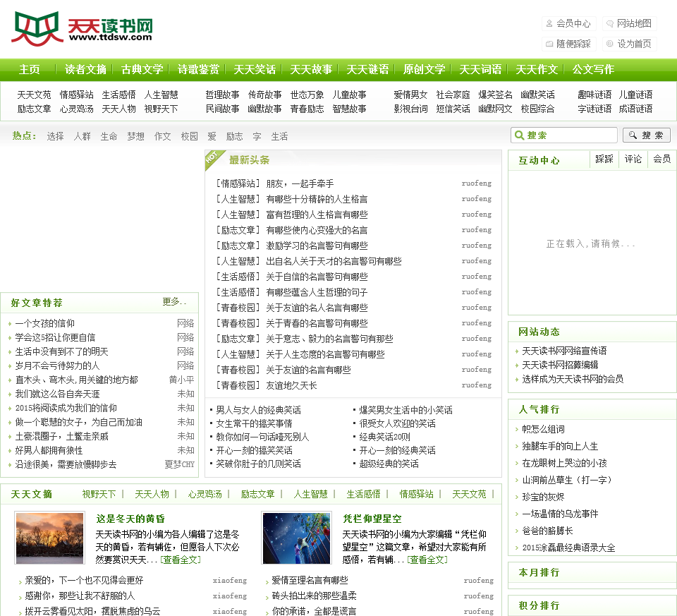This screenshot has height=616, width=677.
Task: Switch to 踩踩 tab in 互动中心
Action: [x=604, y=159]
